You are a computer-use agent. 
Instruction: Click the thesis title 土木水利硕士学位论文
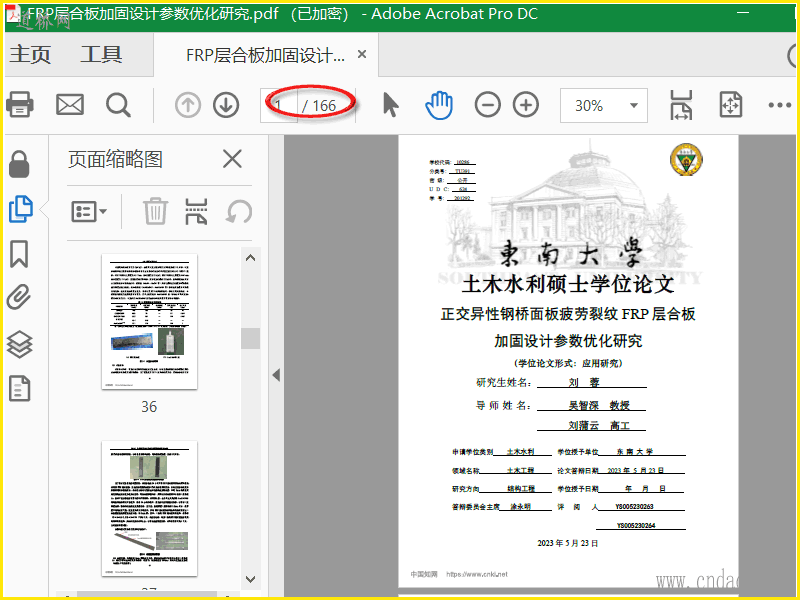tap(568, 285)
